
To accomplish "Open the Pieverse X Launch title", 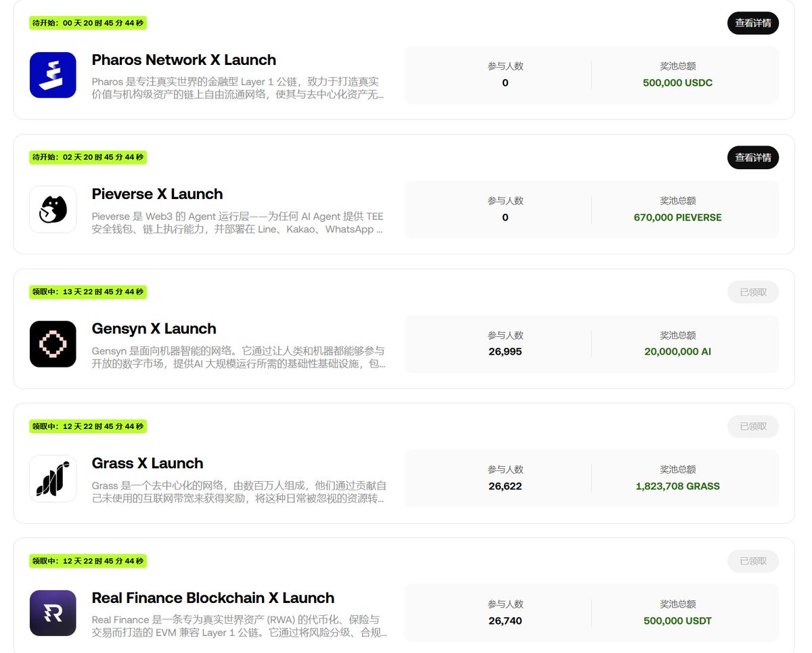I will pyautogui.click(x=157, y=194).
